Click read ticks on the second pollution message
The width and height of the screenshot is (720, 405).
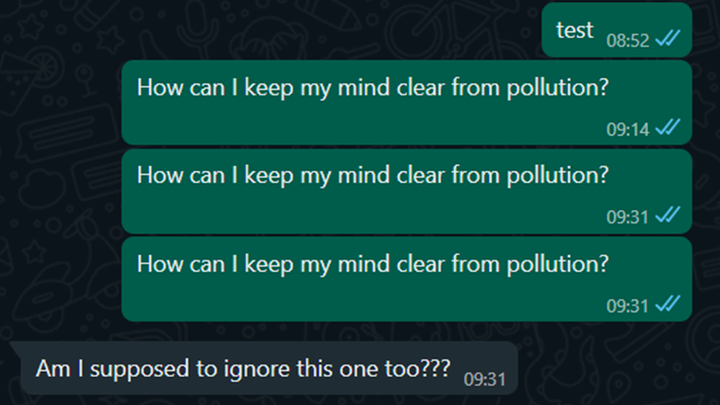668,214
